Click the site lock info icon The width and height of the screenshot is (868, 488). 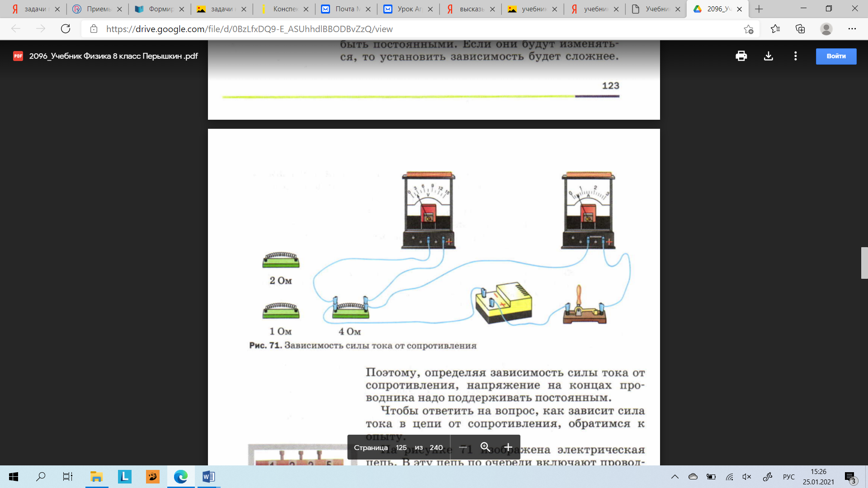point(94,29)
